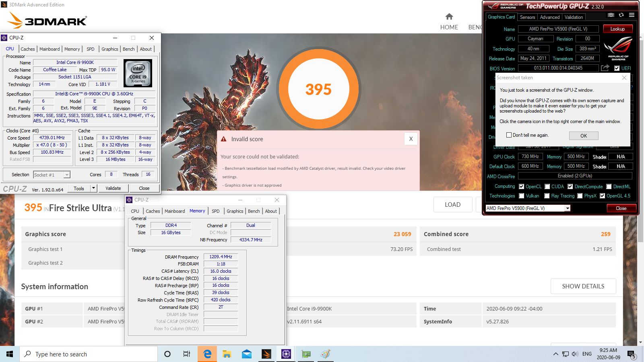This screenshot has height=362, width=644.
Task: Click the CPU-Z title bar app icon
Action: point(4,38)
